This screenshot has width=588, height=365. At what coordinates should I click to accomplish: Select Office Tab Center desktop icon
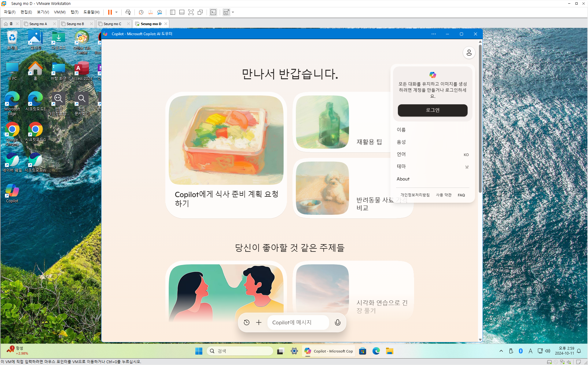pyautogui.click(x=82, y=43)
